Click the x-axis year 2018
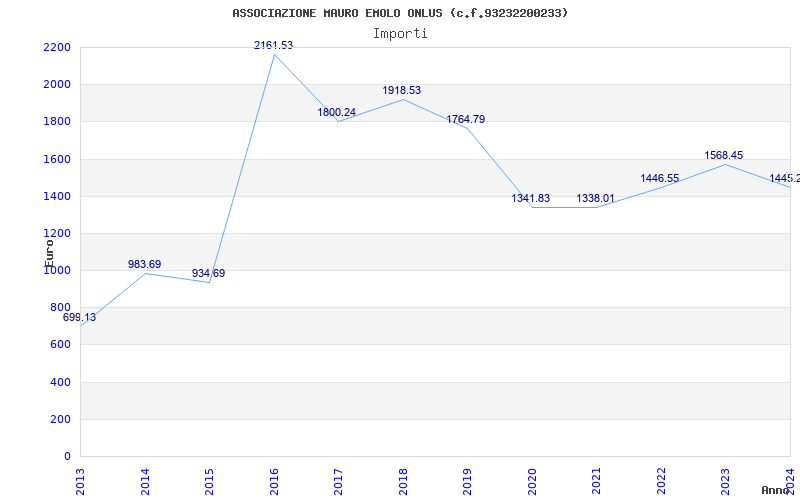The width and height of the screenshot is (800, 500). point(403,482)
